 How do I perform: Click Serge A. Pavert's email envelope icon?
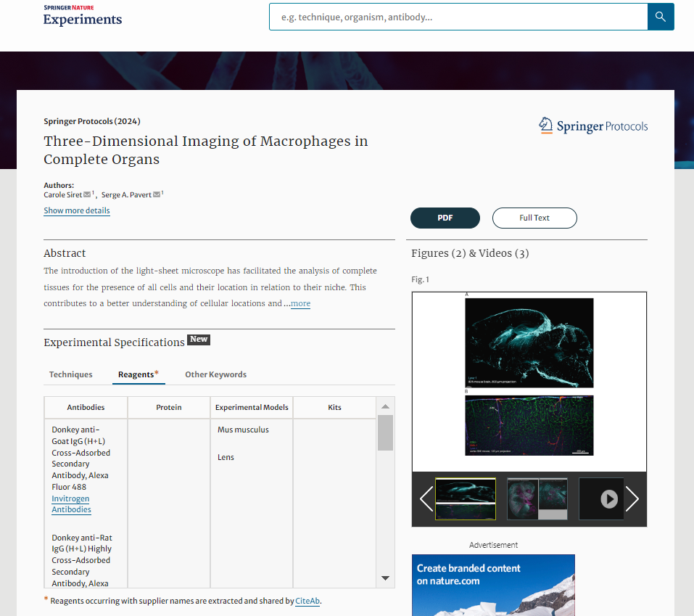click(157, 194)
